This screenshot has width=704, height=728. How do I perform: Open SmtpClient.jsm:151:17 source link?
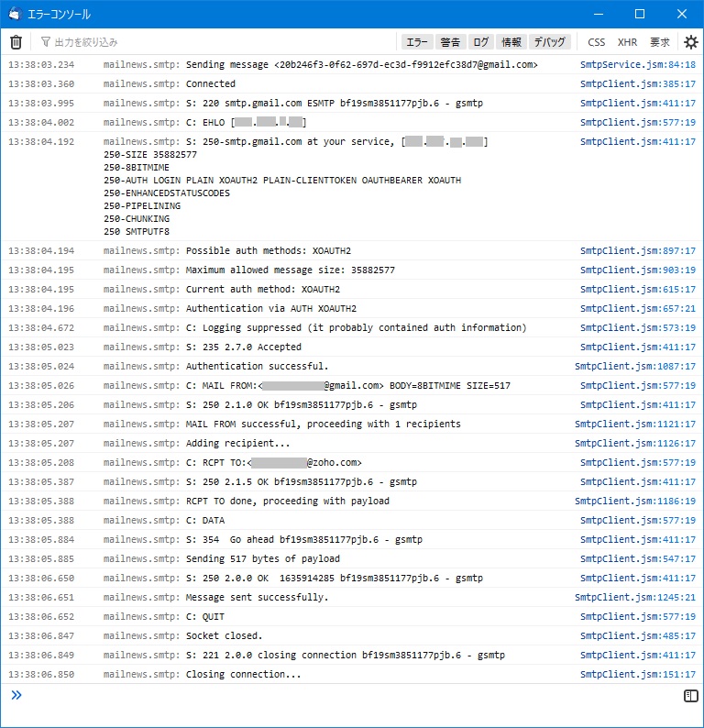click(x=637, y=675)
